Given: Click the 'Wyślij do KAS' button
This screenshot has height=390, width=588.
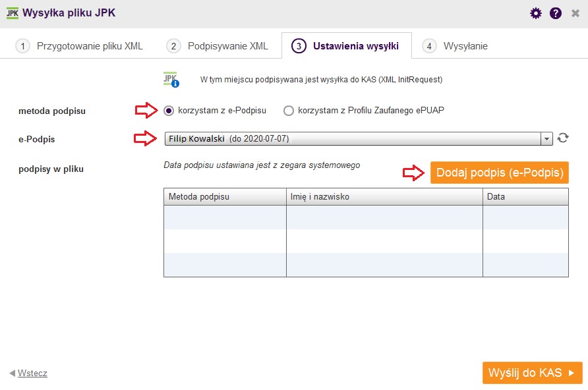Looking at the screenshot, I should click(x=532, y=373).
